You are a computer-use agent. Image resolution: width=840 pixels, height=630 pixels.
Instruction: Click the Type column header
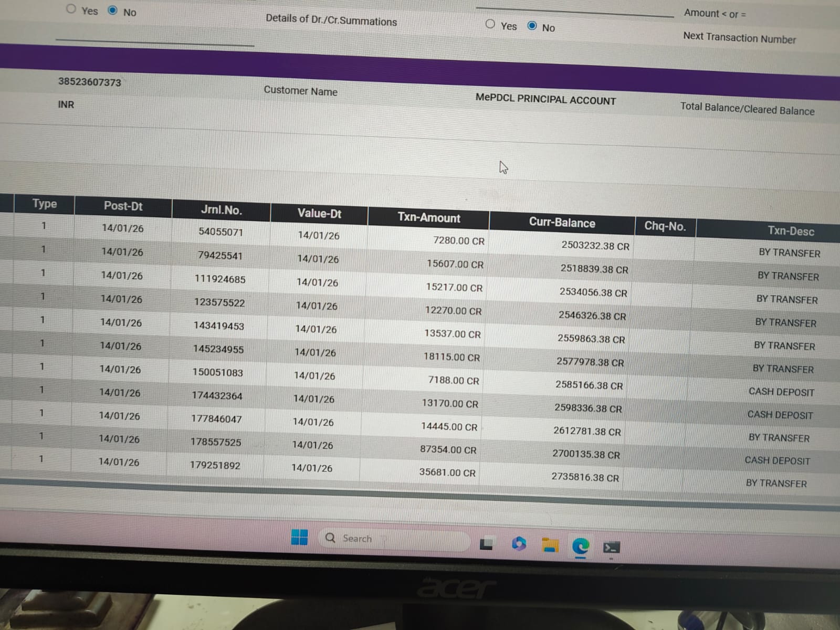[x=45, y=204]
